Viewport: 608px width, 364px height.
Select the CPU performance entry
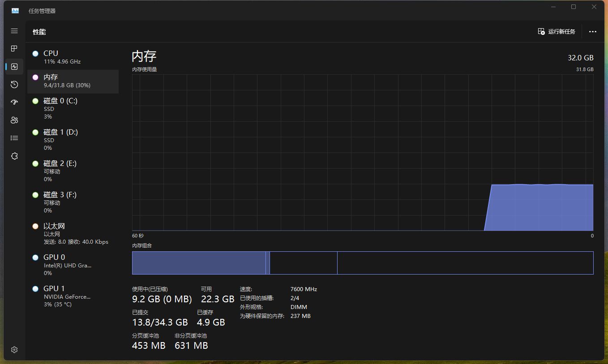tap(73, 57)
